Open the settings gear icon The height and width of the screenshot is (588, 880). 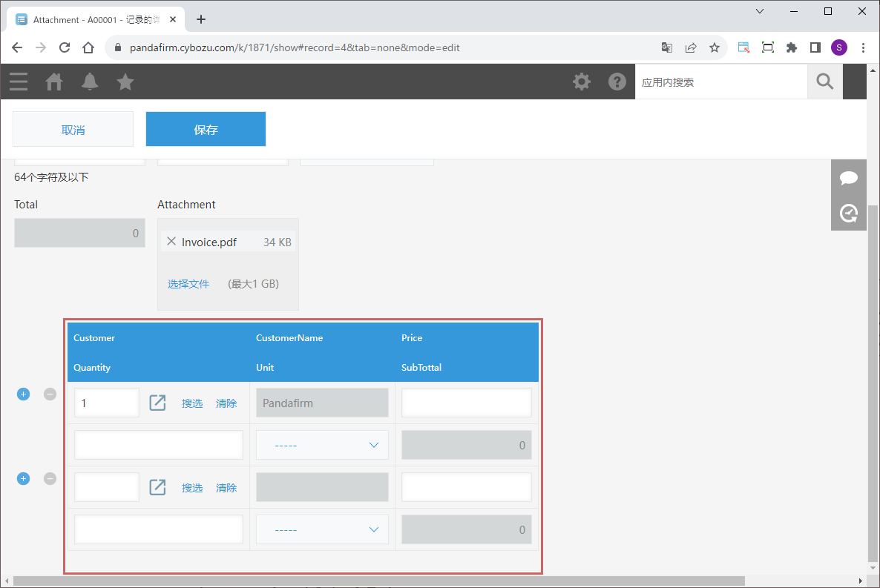[x=582, y=82]
